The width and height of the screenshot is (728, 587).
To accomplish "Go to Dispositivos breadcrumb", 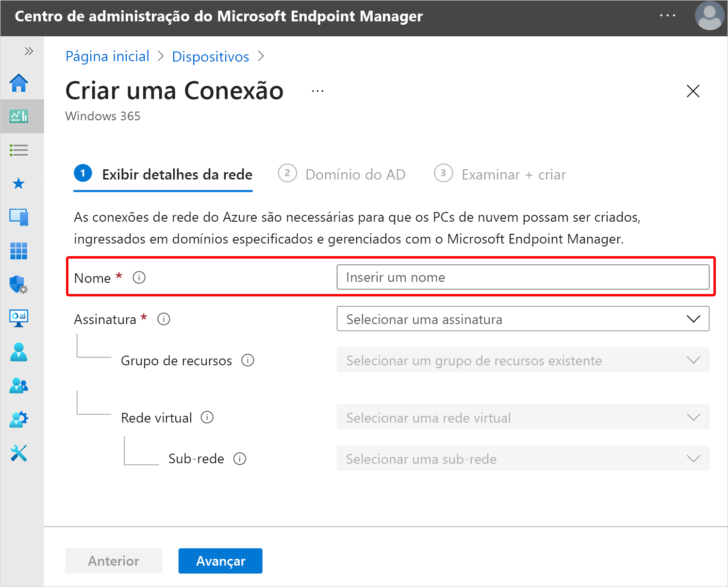I will click(x=211, y=57).
